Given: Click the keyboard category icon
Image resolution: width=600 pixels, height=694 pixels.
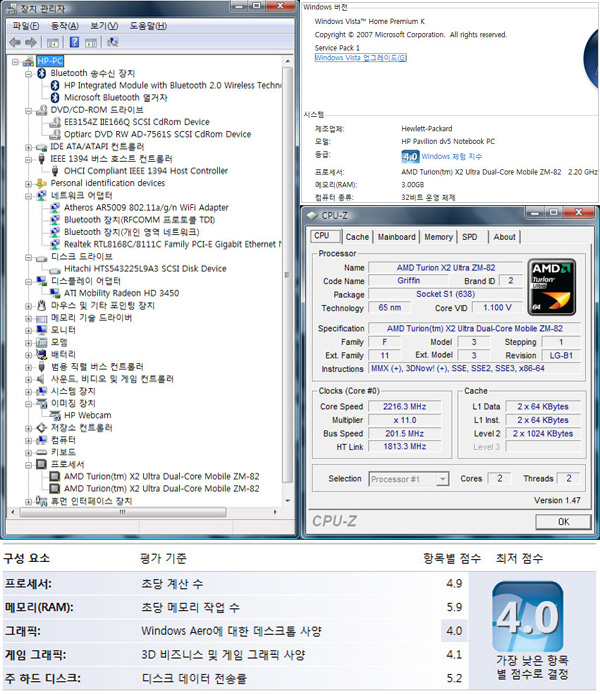Looking at the screenshot, I should coord(42,452).
